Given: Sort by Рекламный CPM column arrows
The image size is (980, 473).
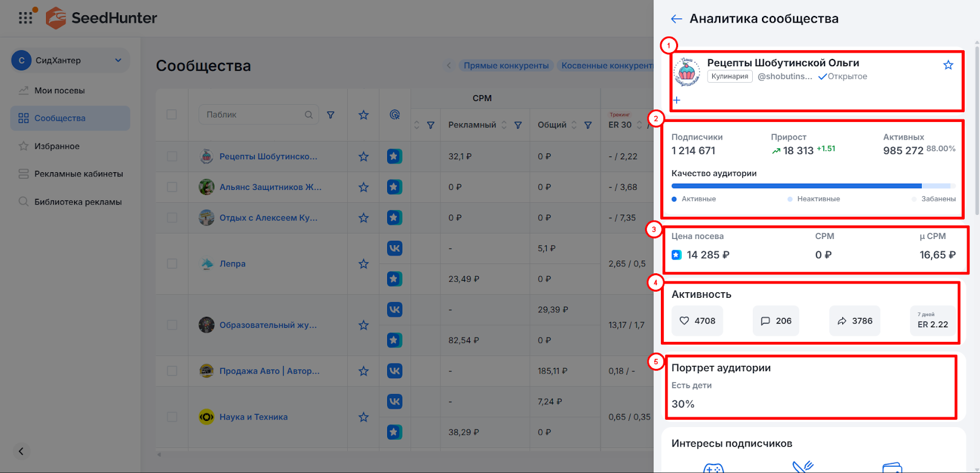Looking at the screenshot, I should click(x=504, y=125).
